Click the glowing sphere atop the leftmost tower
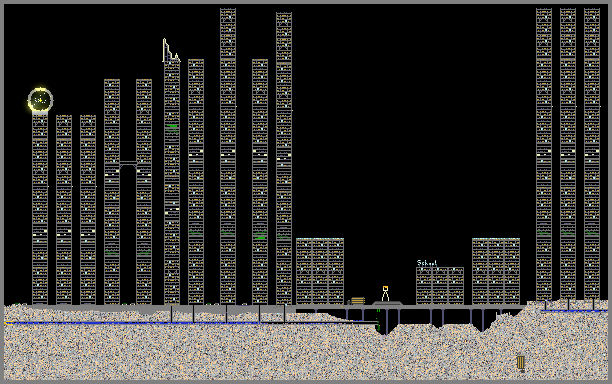 [x=40, y=100]
